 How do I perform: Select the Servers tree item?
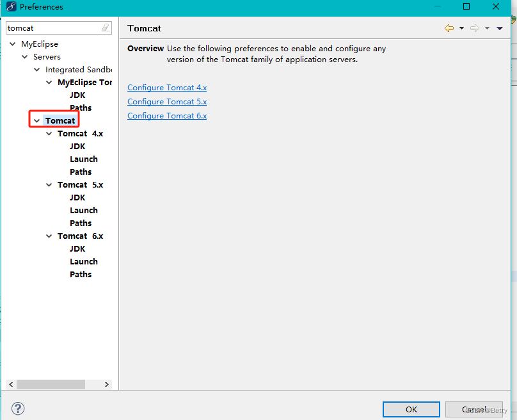(47, 57)
